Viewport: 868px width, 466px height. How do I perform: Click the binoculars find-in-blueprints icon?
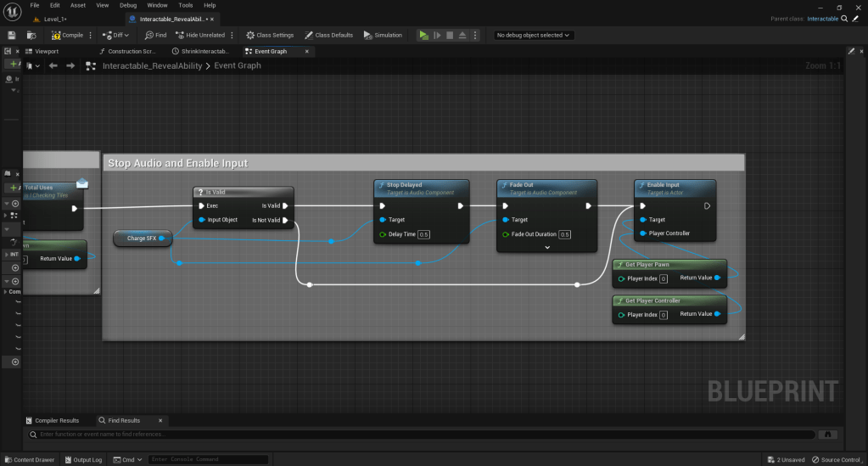coord(828,434)
